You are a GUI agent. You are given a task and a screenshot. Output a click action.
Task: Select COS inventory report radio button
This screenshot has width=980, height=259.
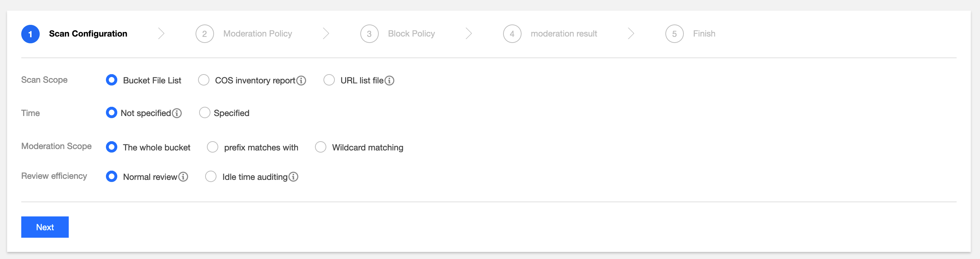pos(204,80)
